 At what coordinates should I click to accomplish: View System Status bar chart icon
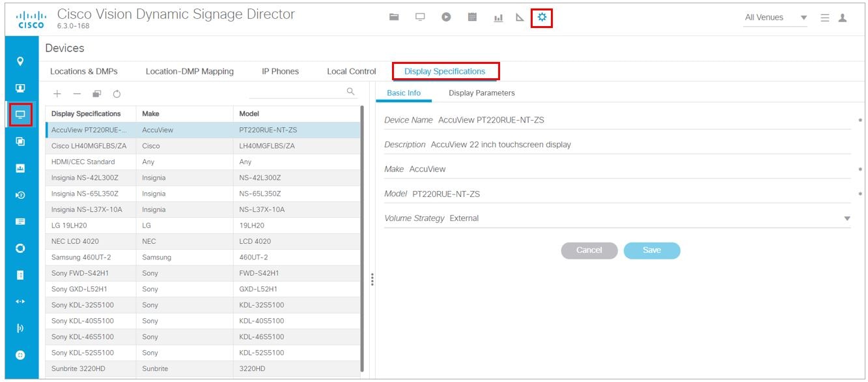[498, 17]
